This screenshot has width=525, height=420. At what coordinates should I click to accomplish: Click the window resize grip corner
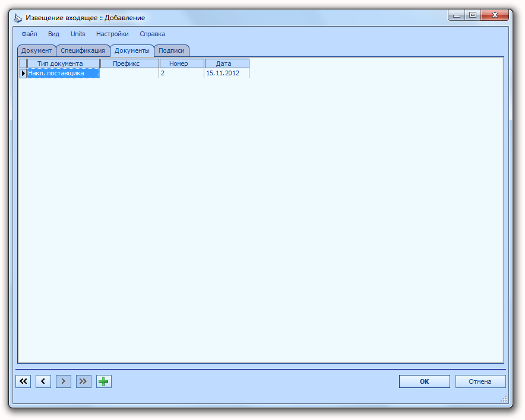pos(504,399)
